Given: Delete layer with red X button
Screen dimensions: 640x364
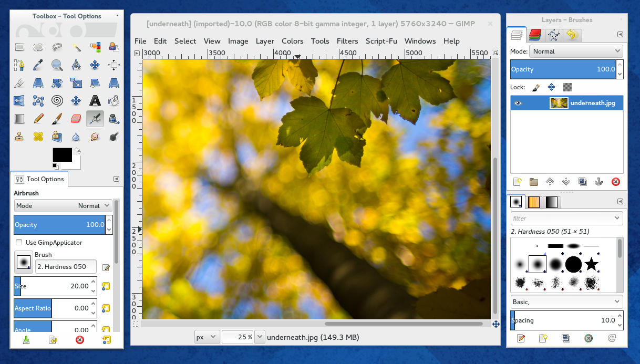Looking at the screenshot, I should point(615,182).
